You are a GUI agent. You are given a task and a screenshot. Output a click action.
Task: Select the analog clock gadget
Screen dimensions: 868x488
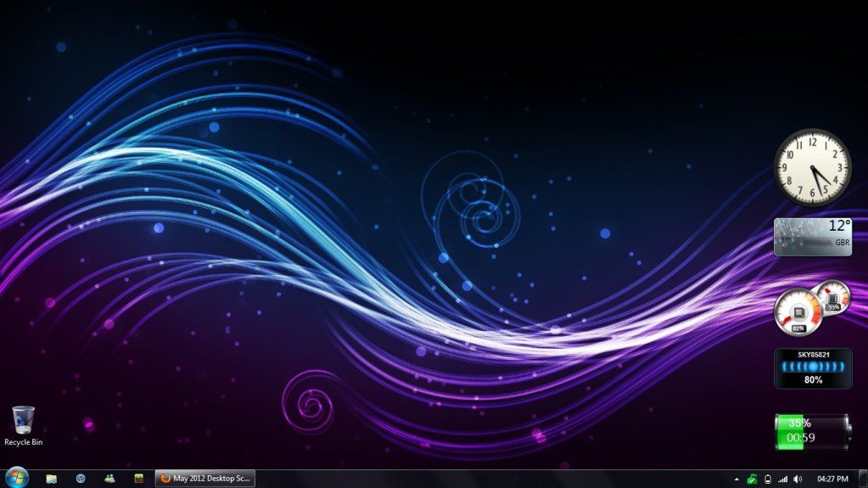click(x=812, y=167)
